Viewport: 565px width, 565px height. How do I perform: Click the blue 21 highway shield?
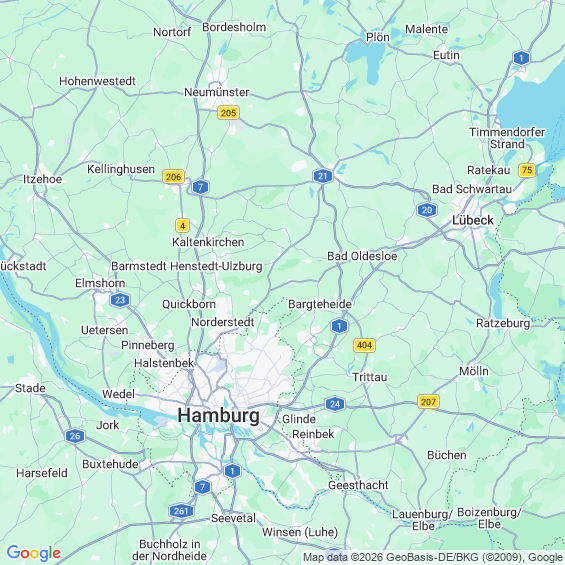322,176
